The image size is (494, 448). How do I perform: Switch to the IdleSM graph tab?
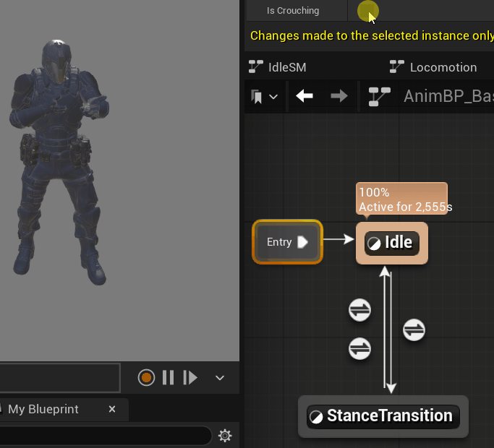[x=278, y=67]
